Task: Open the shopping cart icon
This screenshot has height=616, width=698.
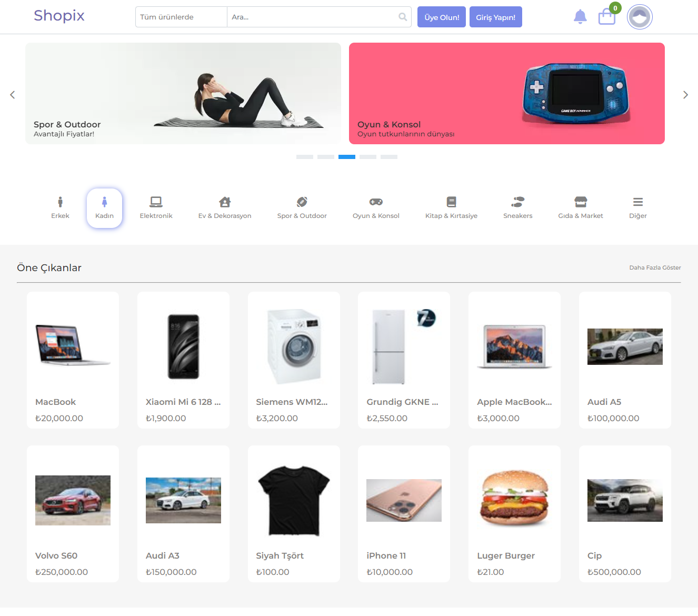Action: pos(607,17)
